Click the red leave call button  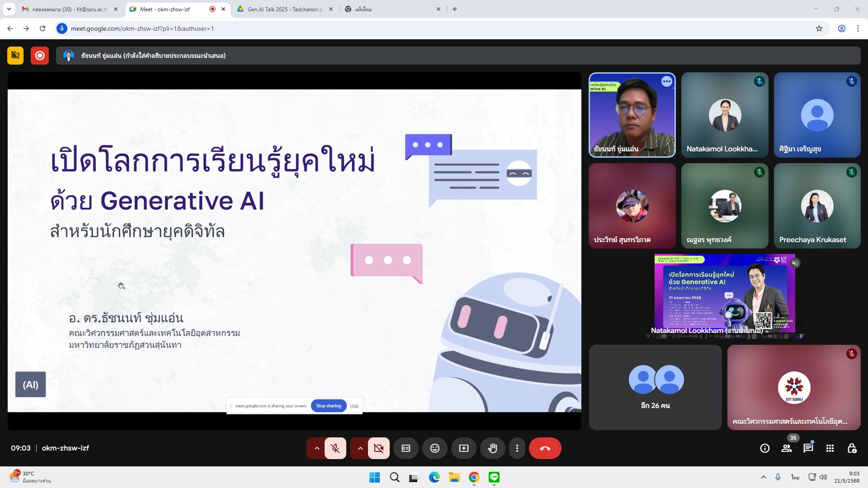[x=545, y=448]
